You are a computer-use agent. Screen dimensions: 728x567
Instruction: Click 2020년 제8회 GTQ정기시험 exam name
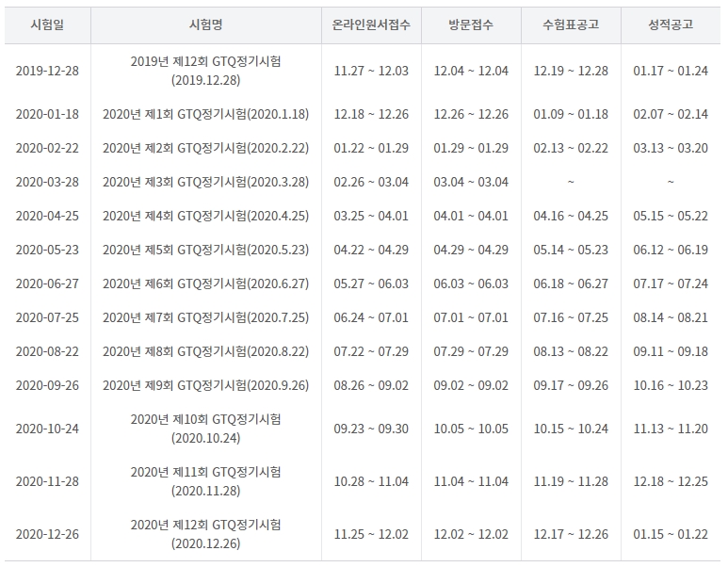(205, 351)
